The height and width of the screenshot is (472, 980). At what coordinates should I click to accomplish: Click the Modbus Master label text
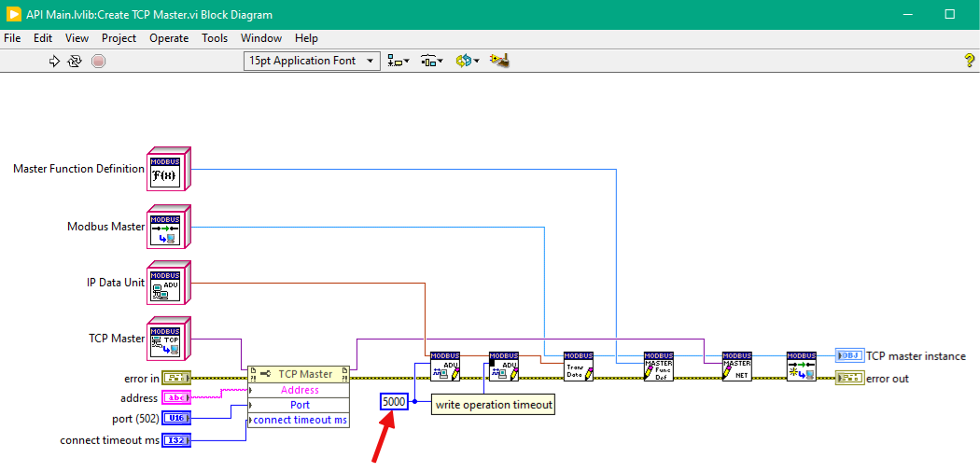105,226
